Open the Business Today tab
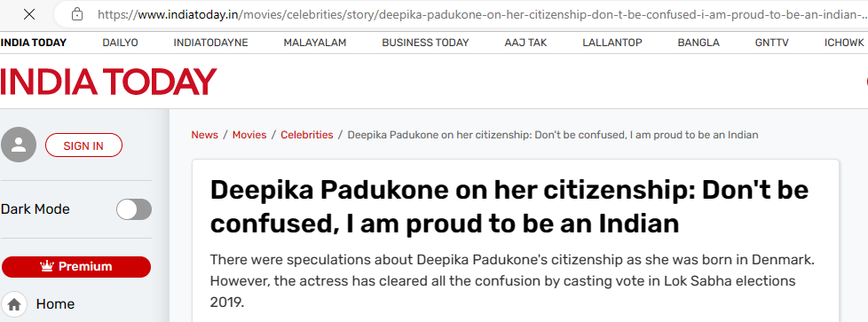The height and width of the screenshot is (322, 868). 425,43
